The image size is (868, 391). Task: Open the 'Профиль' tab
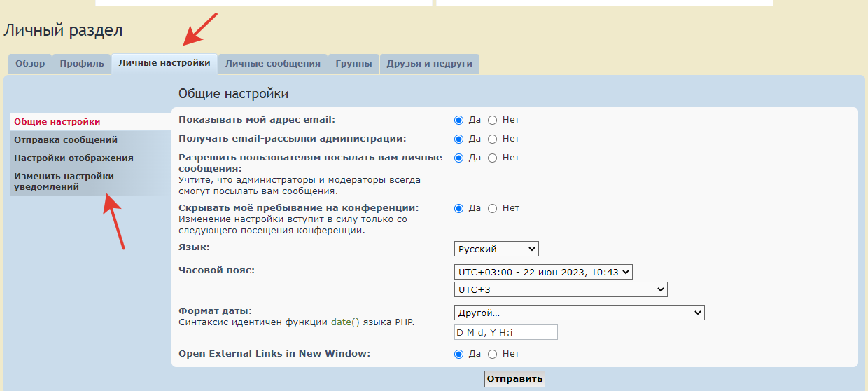click(82, 64)
